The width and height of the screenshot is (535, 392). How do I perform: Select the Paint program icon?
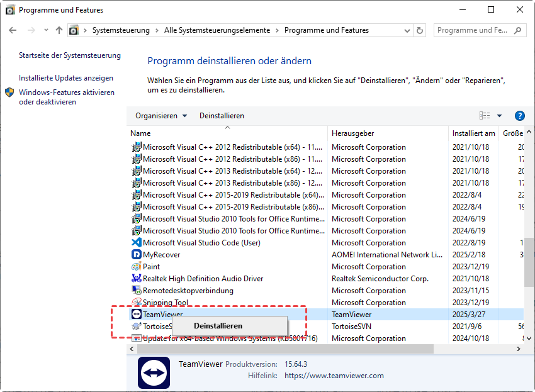137,266
